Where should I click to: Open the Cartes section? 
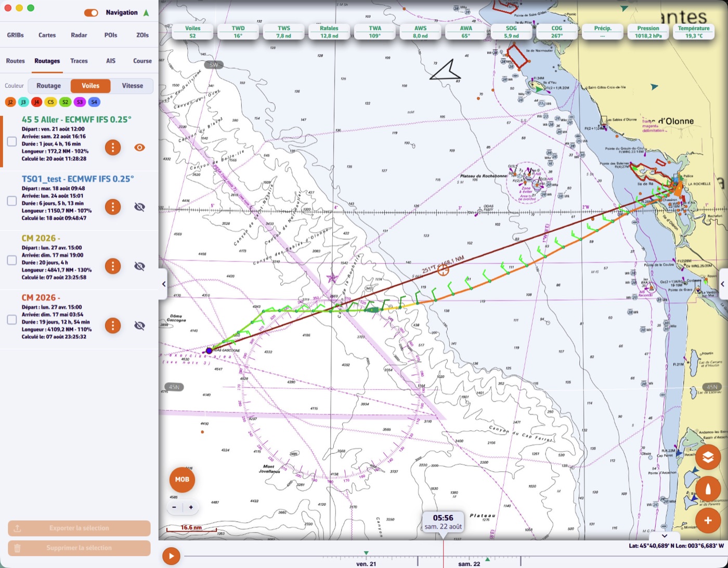47,35
